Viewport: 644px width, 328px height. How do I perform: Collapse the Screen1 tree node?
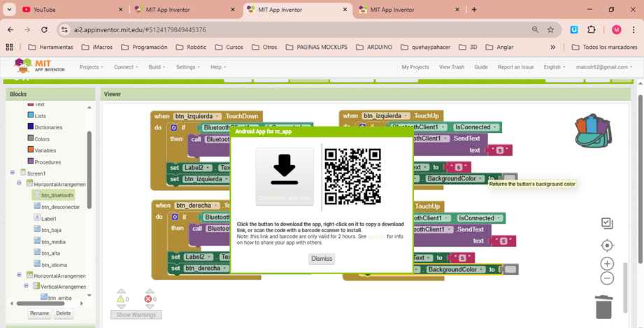(13, 173)
